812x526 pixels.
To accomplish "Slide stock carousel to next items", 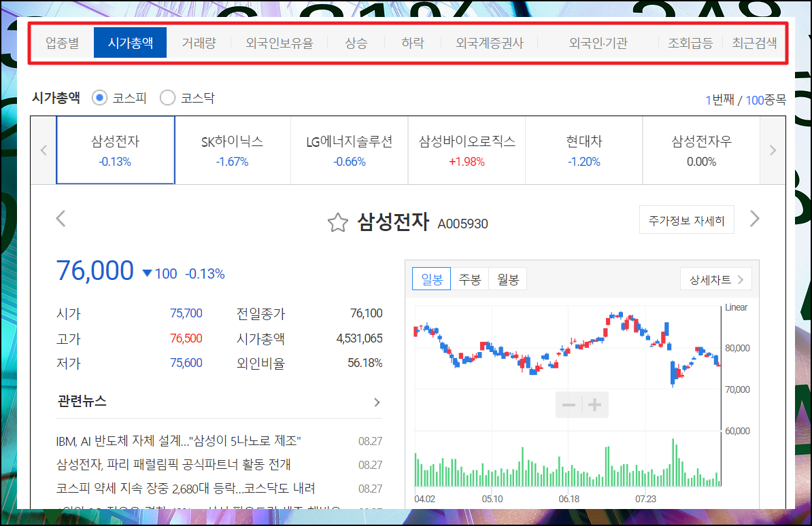I will pos(773,150).
